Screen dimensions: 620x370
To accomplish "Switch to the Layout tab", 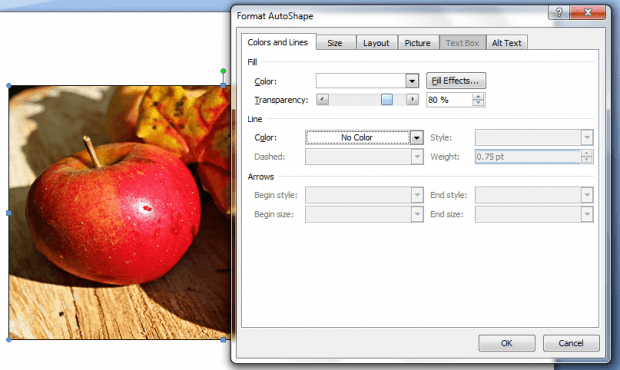I will (x=376, y=43).
